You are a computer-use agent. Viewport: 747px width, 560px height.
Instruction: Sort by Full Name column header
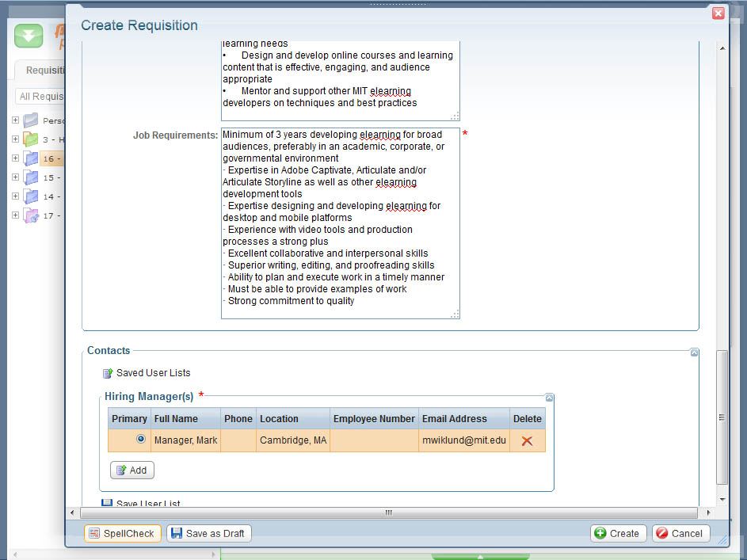pyautogui.click(x=176, y=418)
